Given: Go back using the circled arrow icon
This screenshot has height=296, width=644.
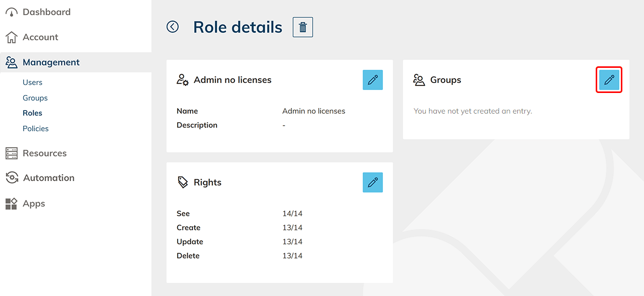Looking at the screenshot, I should coord(173,27).
